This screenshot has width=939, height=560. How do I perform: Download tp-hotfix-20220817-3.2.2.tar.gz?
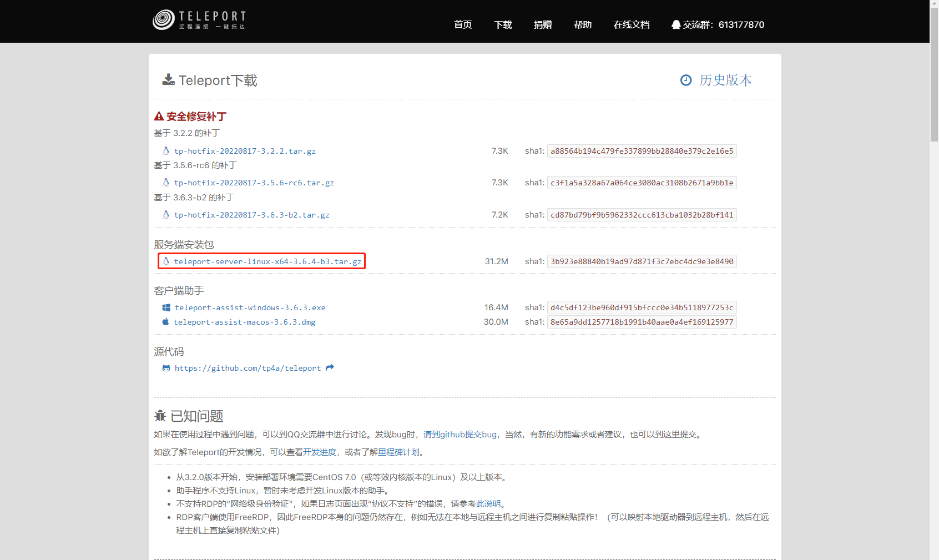[x=245, y=151]
